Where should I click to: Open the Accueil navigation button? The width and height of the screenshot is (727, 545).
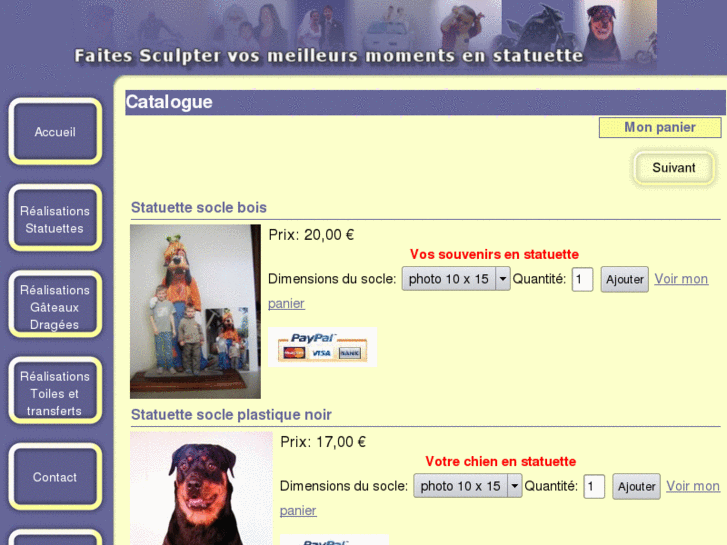tap(55, 132)
